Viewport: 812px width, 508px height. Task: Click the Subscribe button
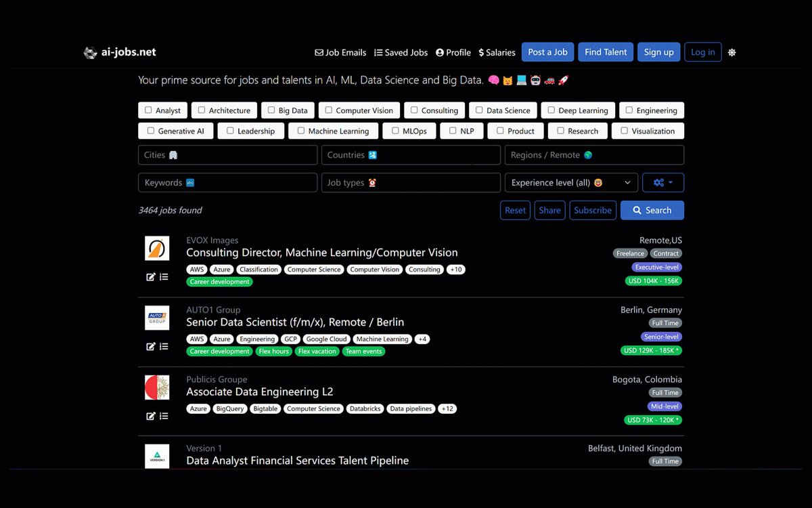pyautogui.click(x=593, y=210)
